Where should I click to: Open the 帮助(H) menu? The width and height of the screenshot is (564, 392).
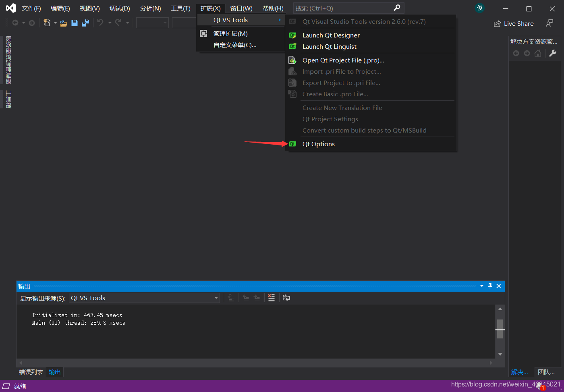273,8
